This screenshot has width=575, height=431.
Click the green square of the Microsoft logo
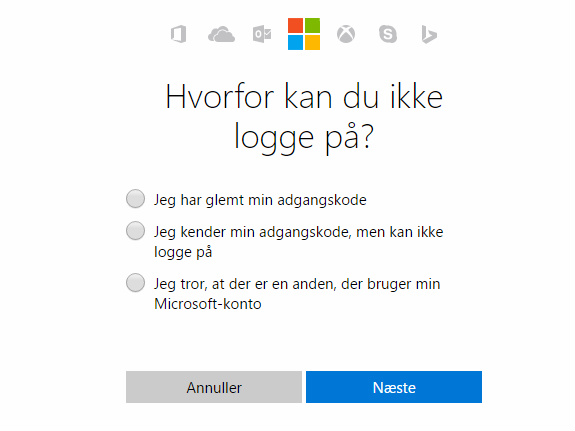coord(312,25)
